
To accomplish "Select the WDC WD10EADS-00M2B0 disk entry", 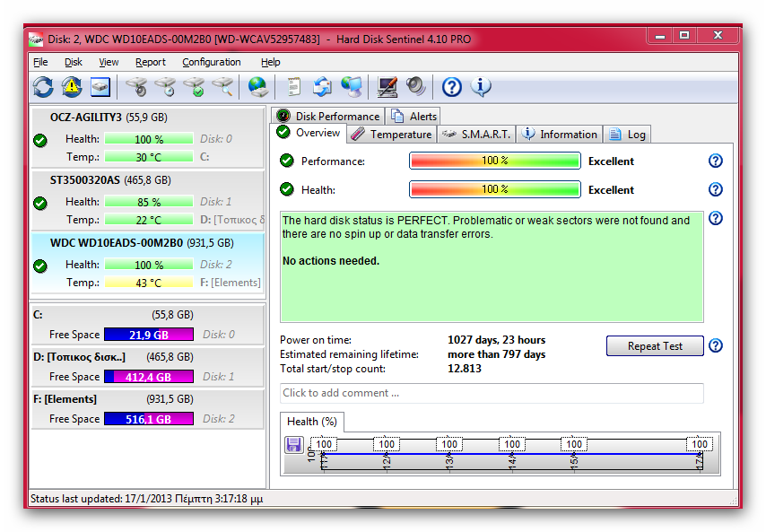I will point(147,262).
